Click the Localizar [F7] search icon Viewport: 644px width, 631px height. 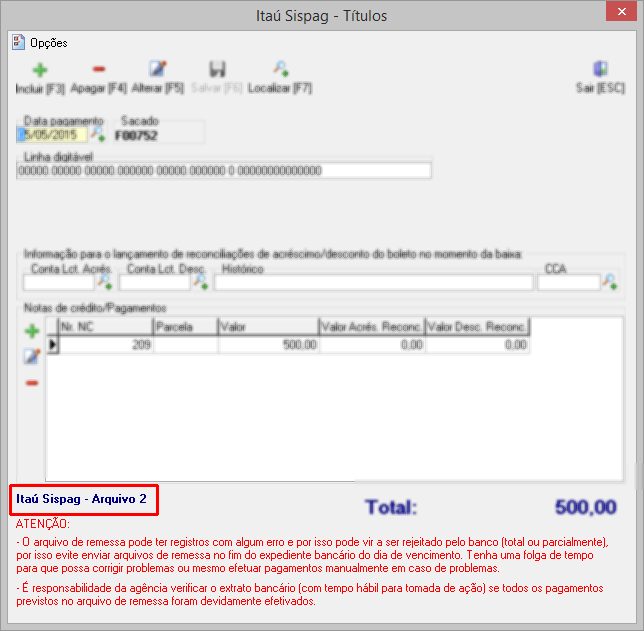click(x=281, y=69)
